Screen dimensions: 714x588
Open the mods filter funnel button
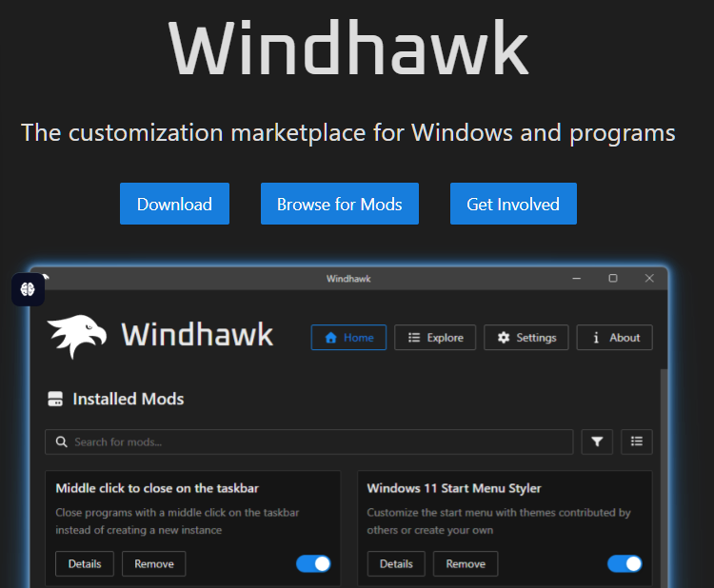tap(597, 441)
